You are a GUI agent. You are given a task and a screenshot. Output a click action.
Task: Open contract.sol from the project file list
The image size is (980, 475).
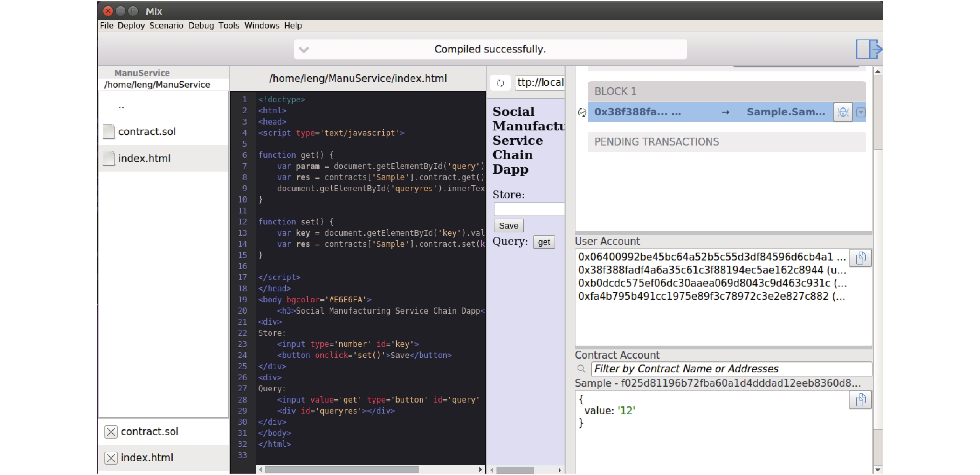point(147,131)
